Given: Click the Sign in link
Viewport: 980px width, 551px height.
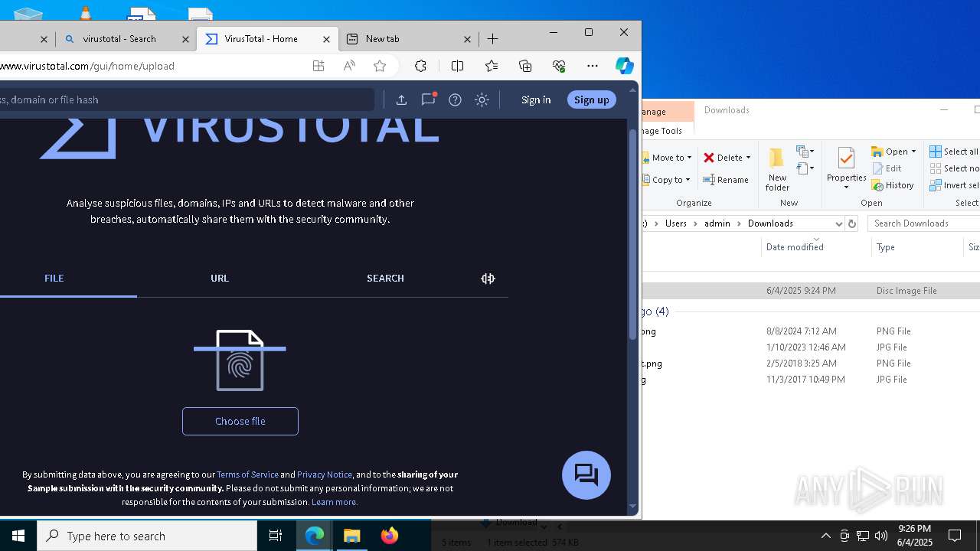Looking at the screenshot, I should tap(536, 99).
